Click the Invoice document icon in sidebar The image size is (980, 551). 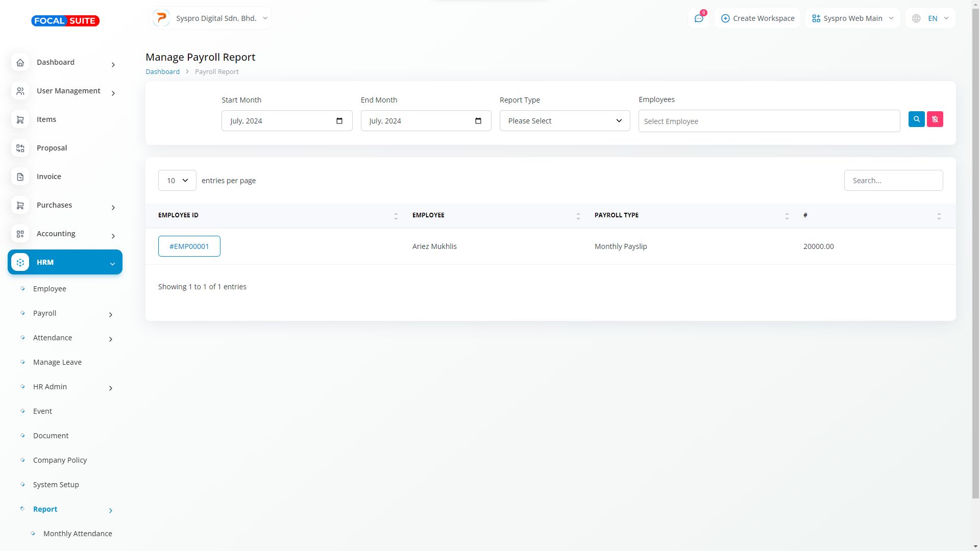(20, 177)
